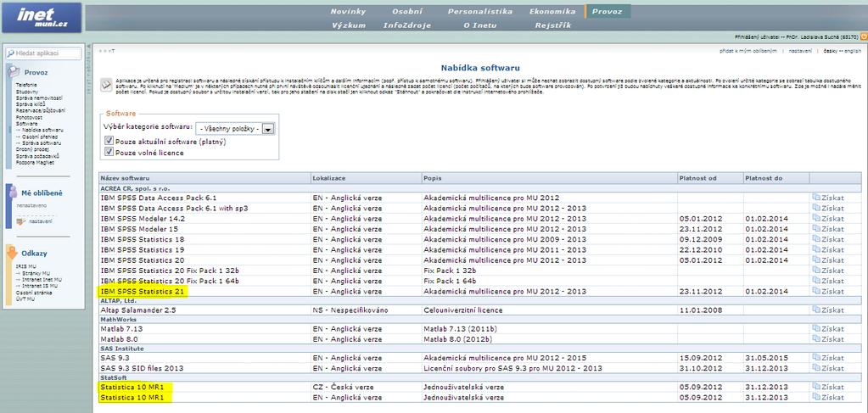Click the Odkazy orange arrow icon
Screen dimensions: 868x413
tap(12, 253)
